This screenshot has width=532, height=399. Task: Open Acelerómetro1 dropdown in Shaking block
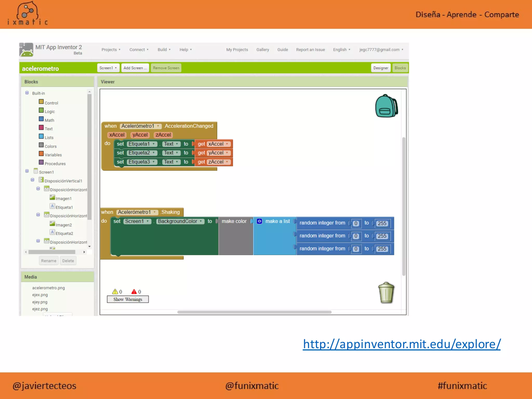click(137, 212)
